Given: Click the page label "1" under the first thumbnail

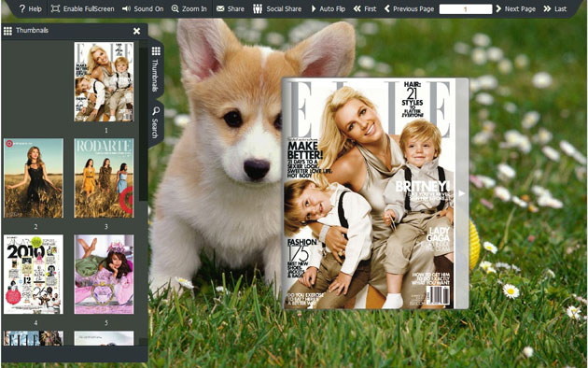Looking at the screenshot, I should [106, 130].
